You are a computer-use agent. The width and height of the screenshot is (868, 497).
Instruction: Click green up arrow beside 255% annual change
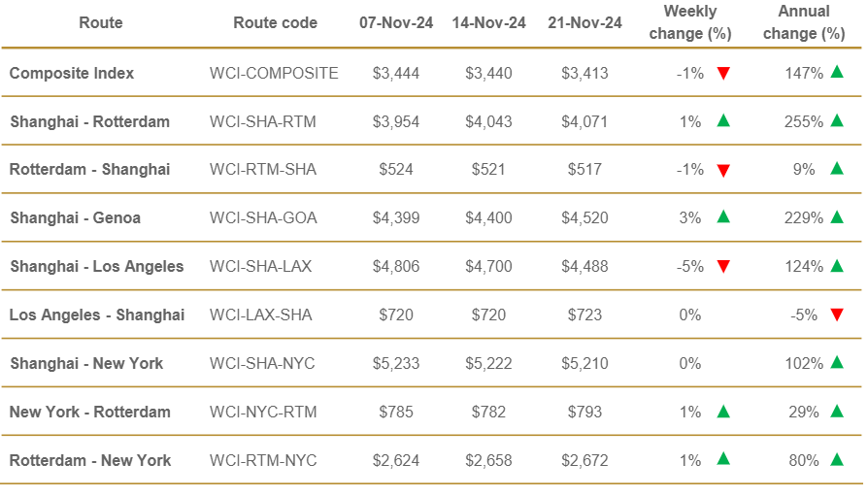(837, 120)
